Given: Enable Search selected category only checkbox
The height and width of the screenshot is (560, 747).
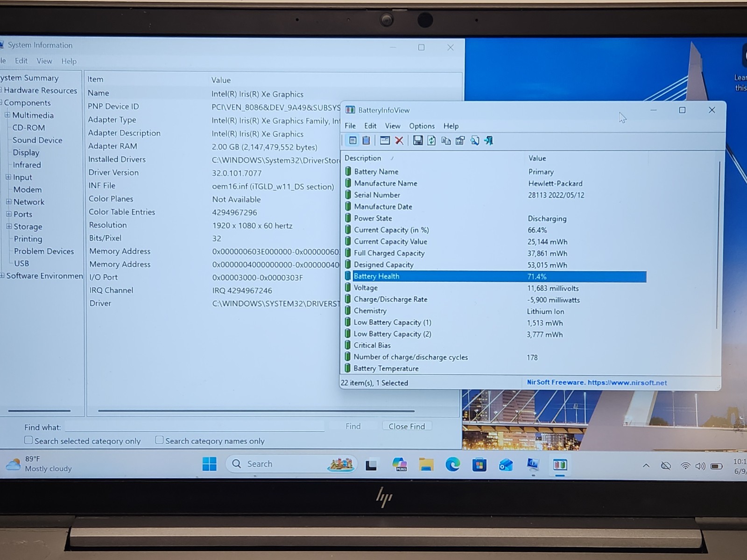Looking at the screenshot, I should (28, 440).
